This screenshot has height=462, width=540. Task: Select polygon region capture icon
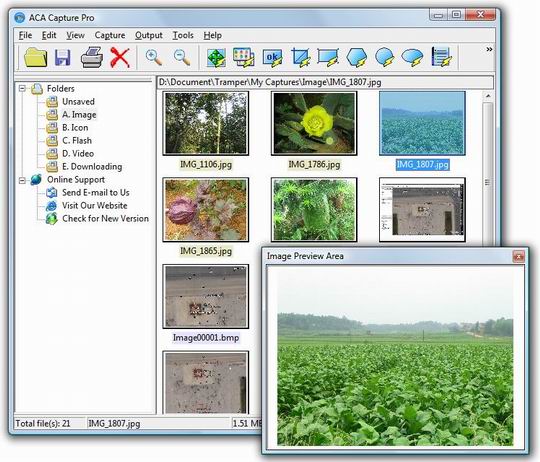click(356, 57)
